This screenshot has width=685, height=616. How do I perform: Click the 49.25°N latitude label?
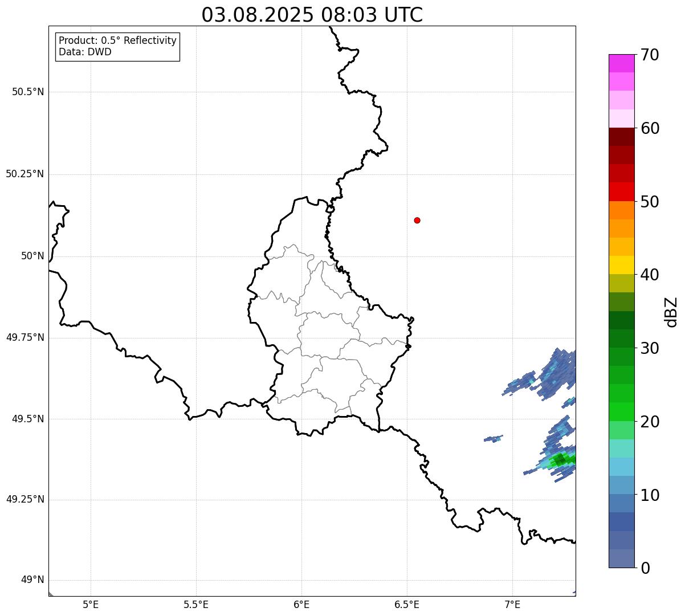(x=25, y=500)
